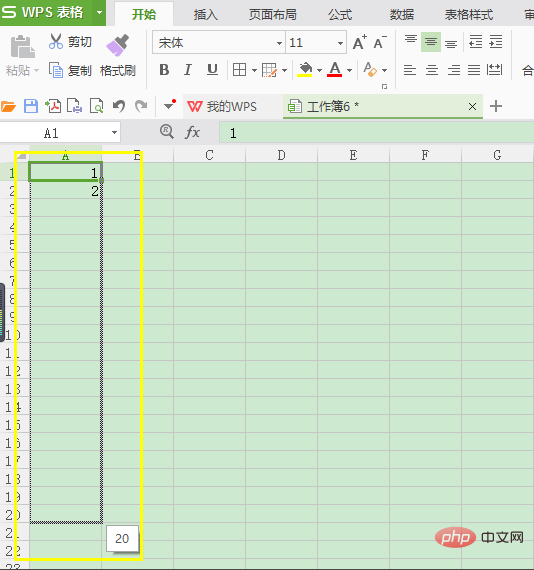Viewport: 534px width, 570px height.
Task: Open the WPS 表格 application menu arrow
Action: [99, 12]
